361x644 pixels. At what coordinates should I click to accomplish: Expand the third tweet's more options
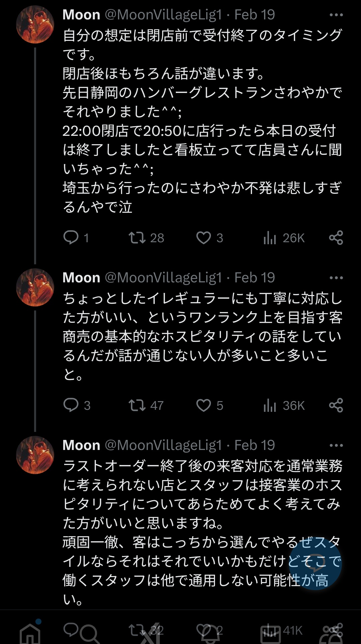click(336, 446)
